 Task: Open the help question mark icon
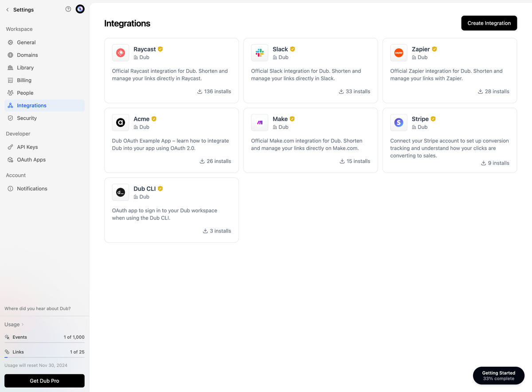[68, 9]
